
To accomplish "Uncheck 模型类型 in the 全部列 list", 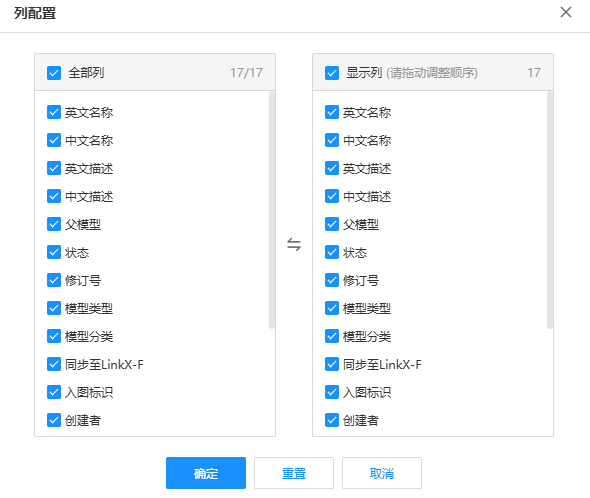I will (x=54, y=308).
